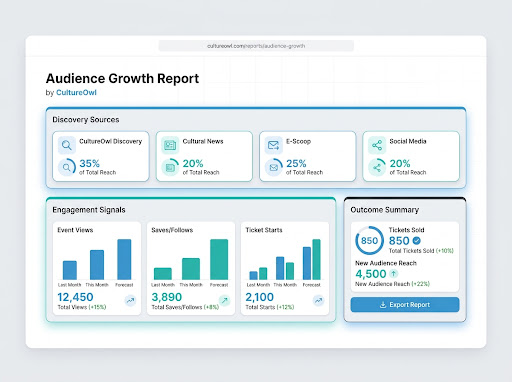Image resolution: width=512 pixels, height=382 pixels.
Task: Click the trend arrow icon in Saves/Follows card
Action: coord(224,300)
